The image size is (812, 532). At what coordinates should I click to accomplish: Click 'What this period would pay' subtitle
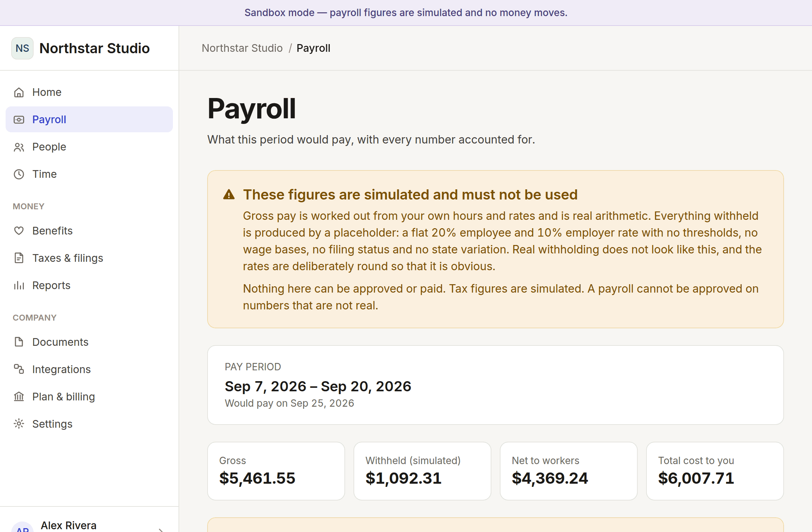pos(371,140)
